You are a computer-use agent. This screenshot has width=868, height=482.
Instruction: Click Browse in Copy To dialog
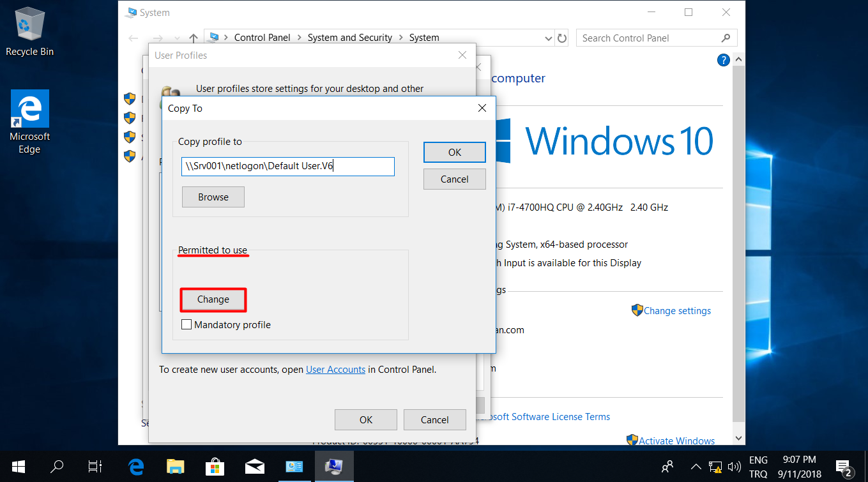click(213, 197)
